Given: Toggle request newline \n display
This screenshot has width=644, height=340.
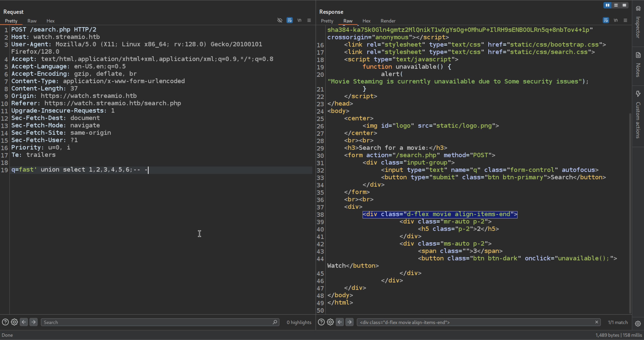Looking at the screenshot, I should pos(299,20).
